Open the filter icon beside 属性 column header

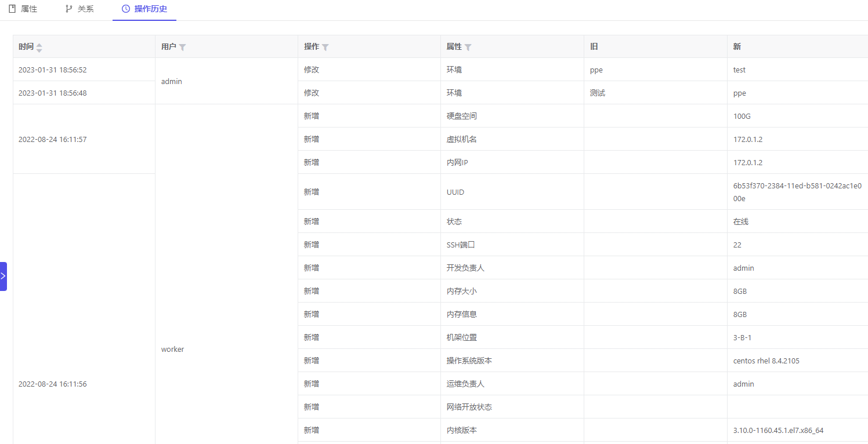(x=468, y=48)
